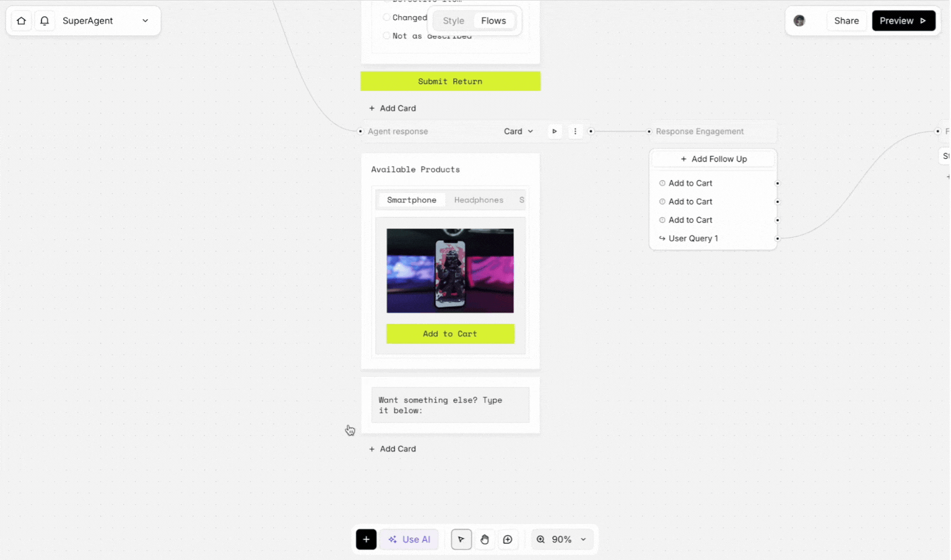Select the Headphones product tab

479,200
